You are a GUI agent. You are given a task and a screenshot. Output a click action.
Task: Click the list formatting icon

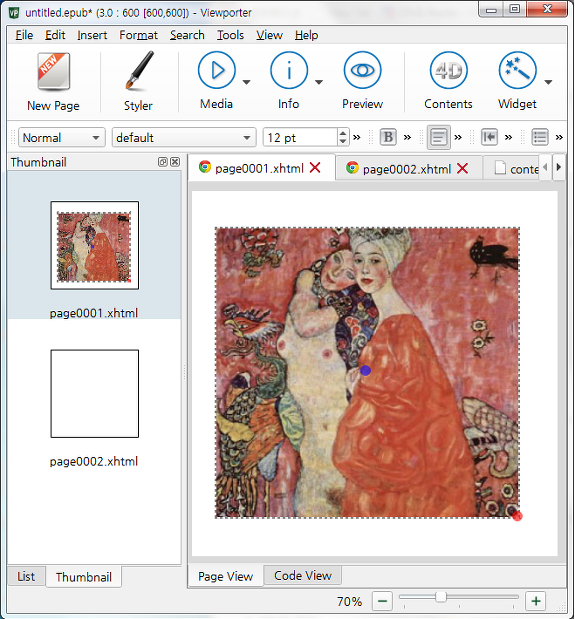click(x=539, y=137)
